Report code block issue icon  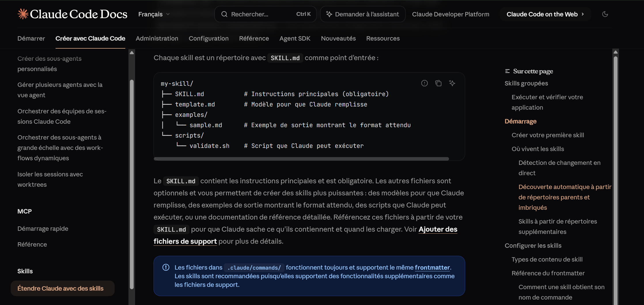tap(425, 83)
